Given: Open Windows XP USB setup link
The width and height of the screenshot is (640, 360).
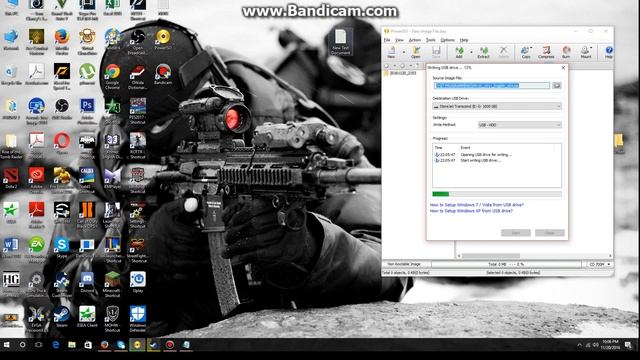Looking at the screenshot, I should pos(471,211).
